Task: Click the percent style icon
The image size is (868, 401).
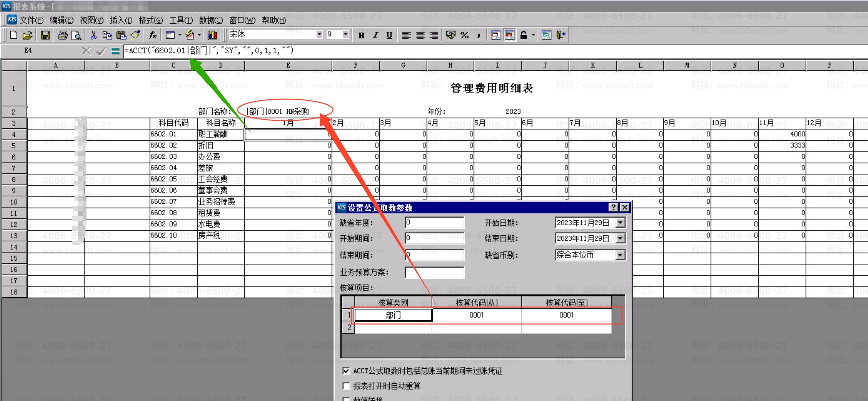Action: coord(465,35)
